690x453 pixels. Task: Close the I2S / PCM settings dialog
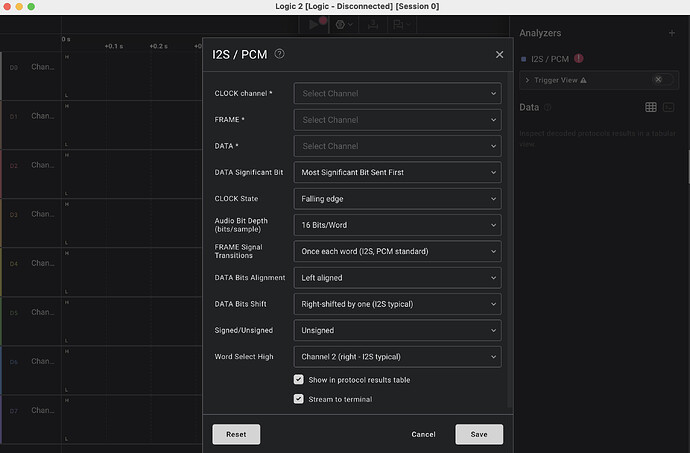pos(499,55)
